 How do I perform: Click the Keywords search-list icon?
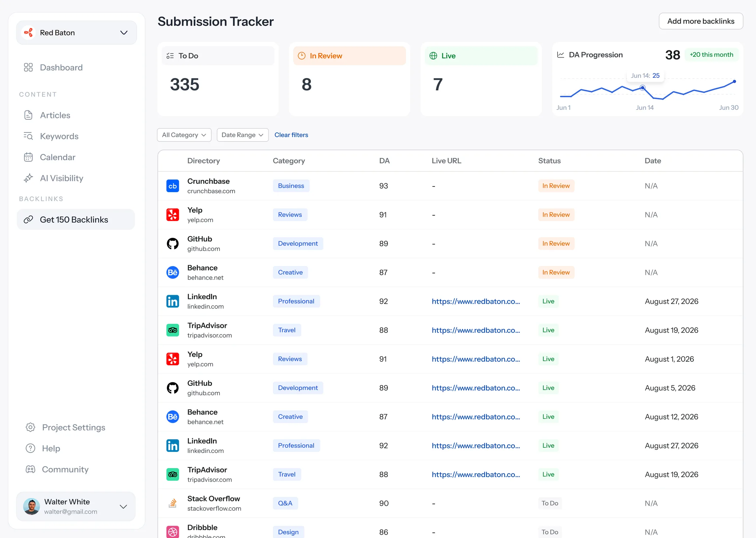pyautogui.click(x=28, y=136)
